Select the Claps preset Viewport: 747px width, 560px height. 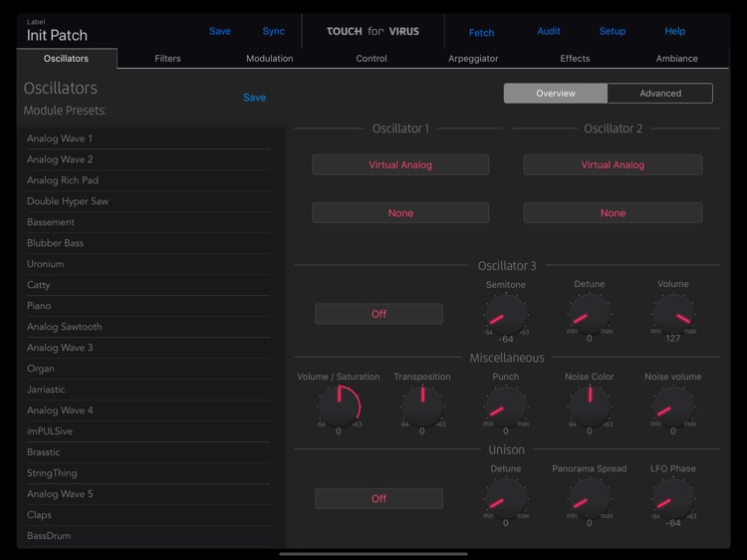coord(148,515)
